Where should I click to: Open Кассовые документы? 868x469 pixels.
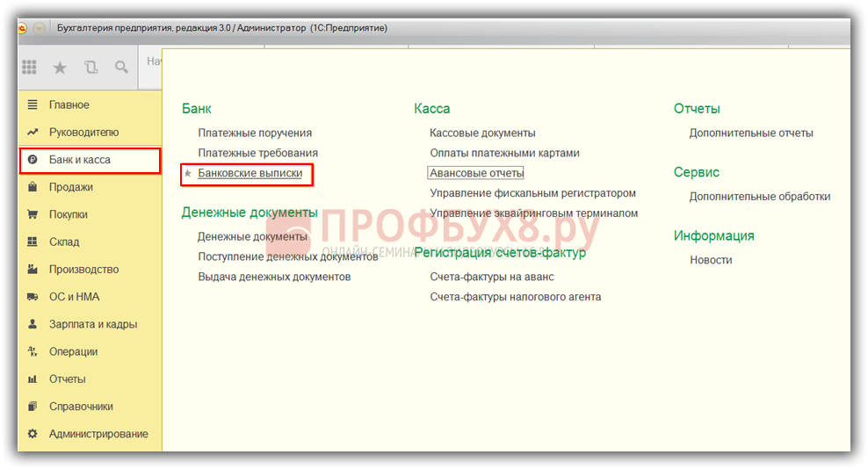[x=482, y=133]
